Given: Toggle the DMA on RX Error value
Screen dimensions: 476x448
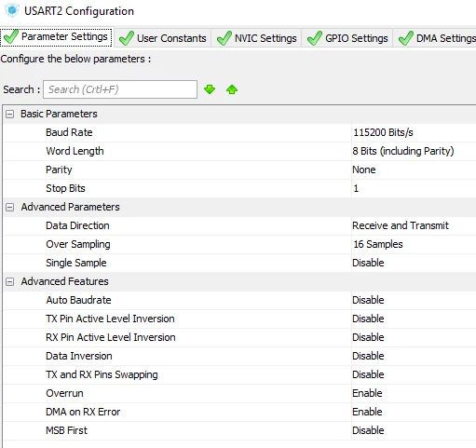Looking at the screenshot, I should pyautogui.click(x=414, y=412).
